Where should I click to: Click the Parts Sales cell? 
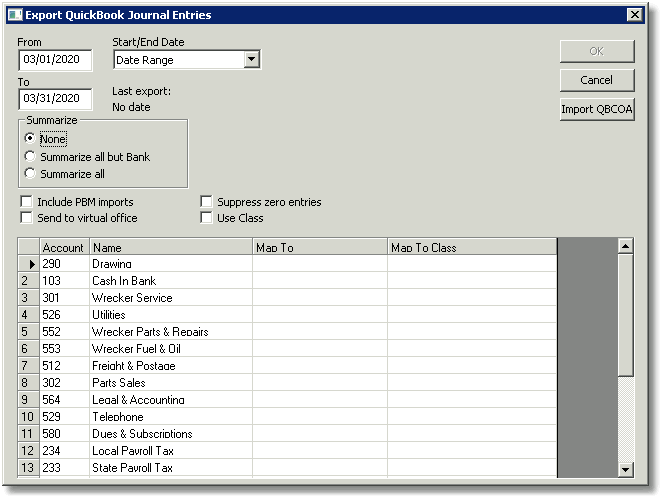coord(171,383)
